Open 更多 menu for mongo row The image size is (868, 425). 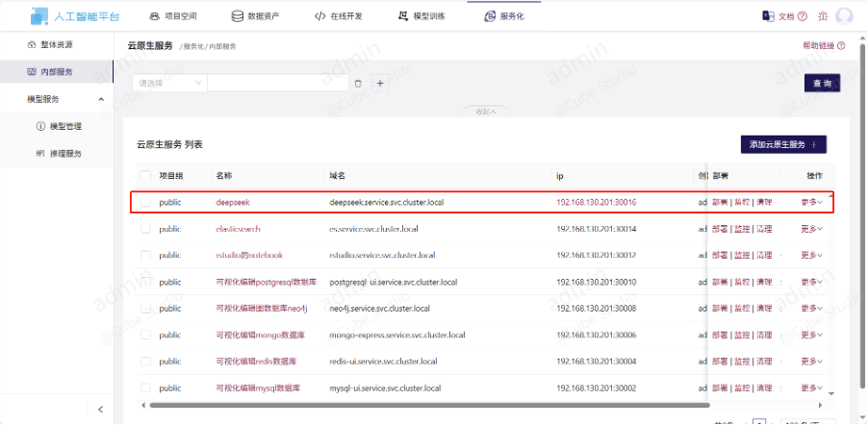(811, 335)
